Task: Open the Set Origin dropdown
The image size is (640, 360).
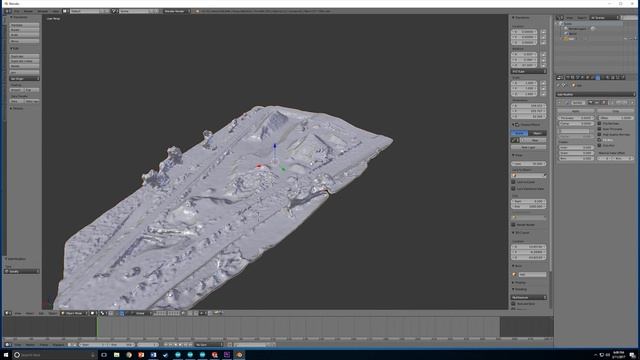Action: [24, 79]
